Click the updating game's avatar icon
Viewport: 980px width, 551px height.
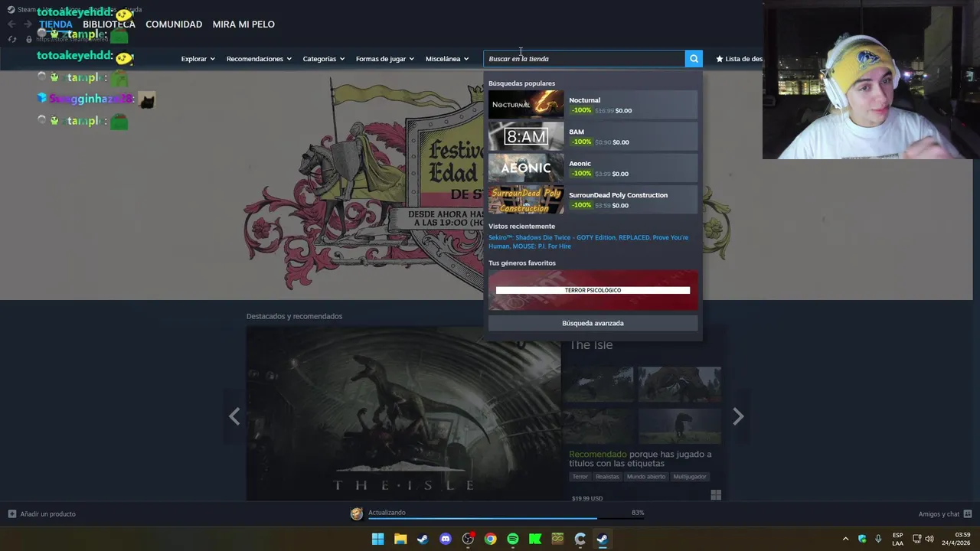[x=356, y=514]
